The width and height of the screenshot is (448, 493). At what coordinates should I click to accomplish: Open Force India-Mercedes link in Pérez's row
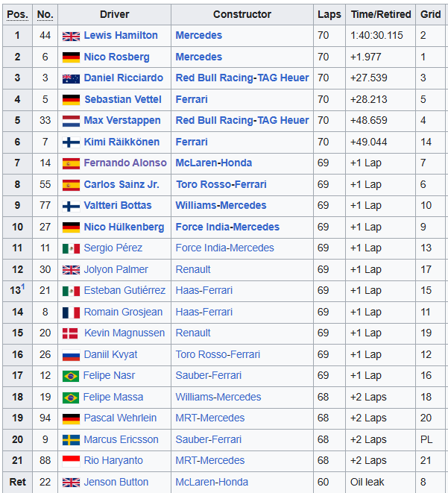(224, 248)
